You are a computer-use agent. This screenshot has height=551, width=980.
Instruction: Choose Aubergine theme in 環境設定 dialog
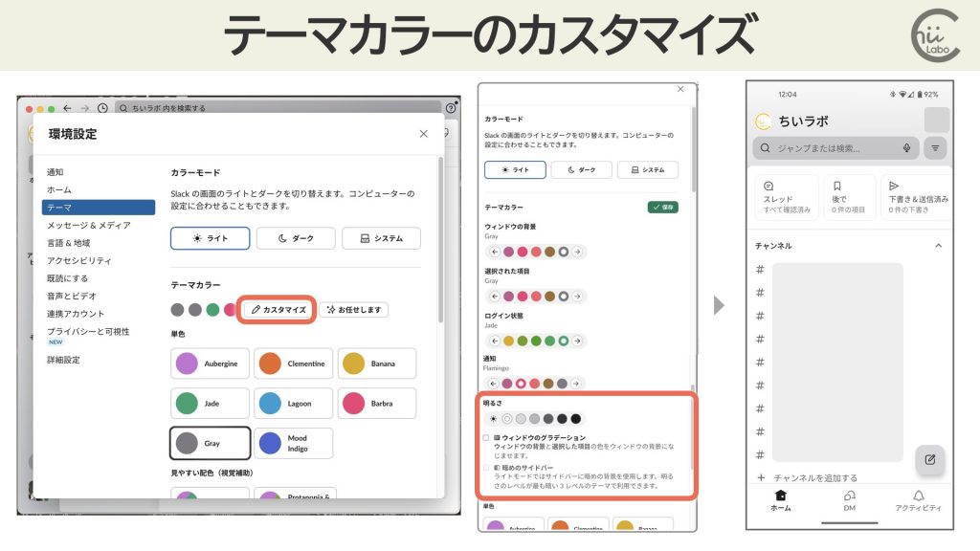[210, 364]
